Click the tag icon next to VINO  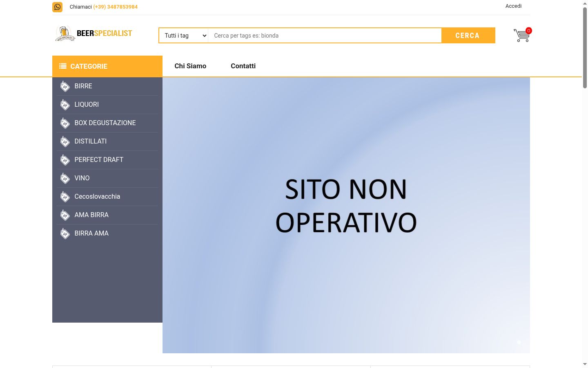(65, 178)
